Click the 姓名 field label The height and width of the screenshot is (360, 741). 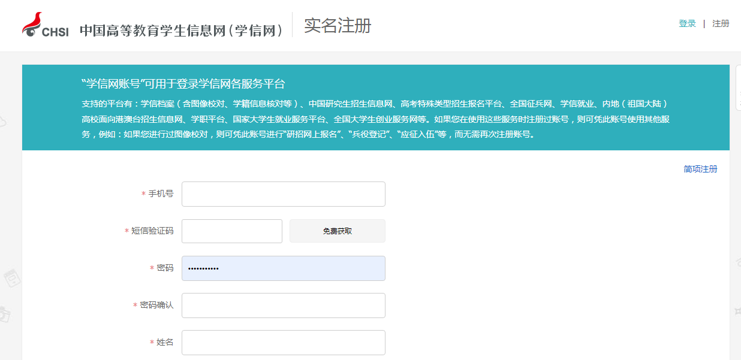pos(165,342)
